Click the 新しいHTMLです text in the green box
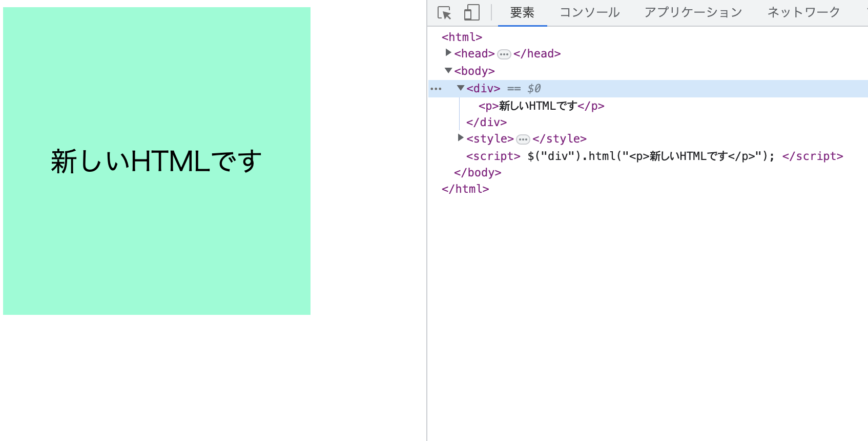Viewport: 868px width, 441px height. 156,161
